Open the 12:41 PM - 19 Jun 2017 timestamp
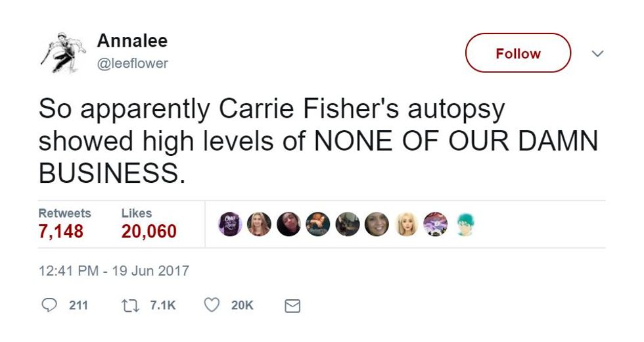The width and height of the screenshot is (644, 342). pyautogui.click(x=114, y=271)
